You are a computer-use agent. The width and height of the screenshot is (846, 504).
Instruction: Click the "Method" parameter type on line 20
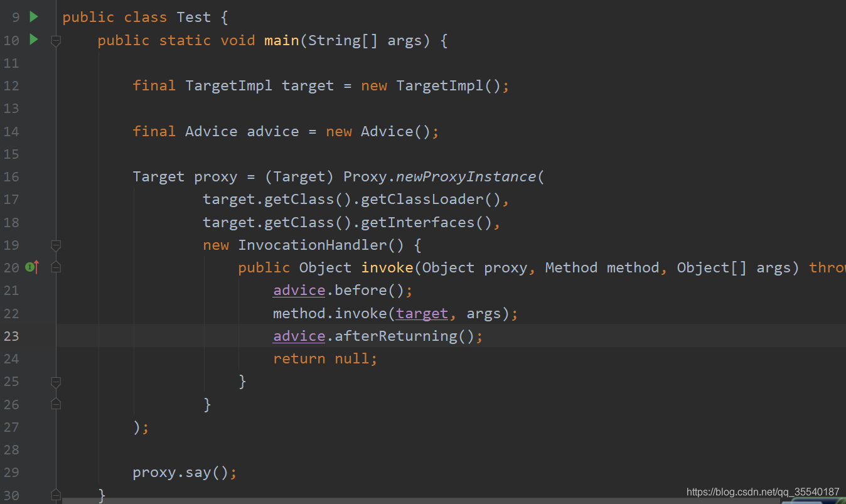coord(571,267)
